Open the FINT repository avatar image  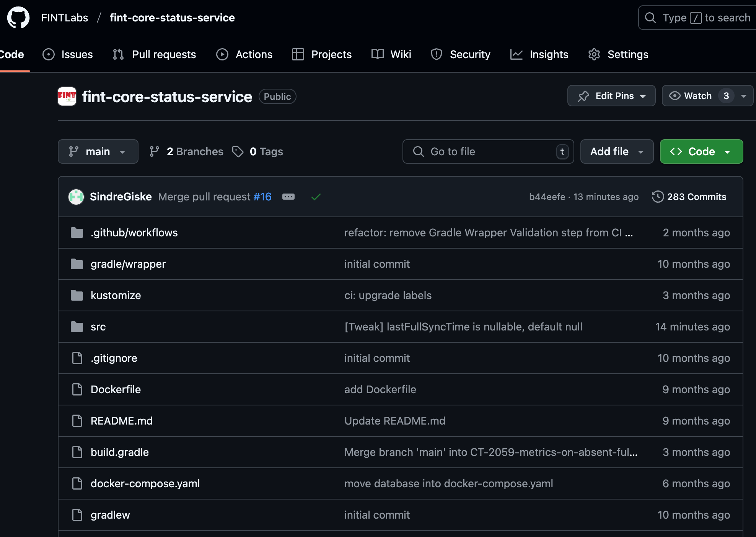(67, 96)
